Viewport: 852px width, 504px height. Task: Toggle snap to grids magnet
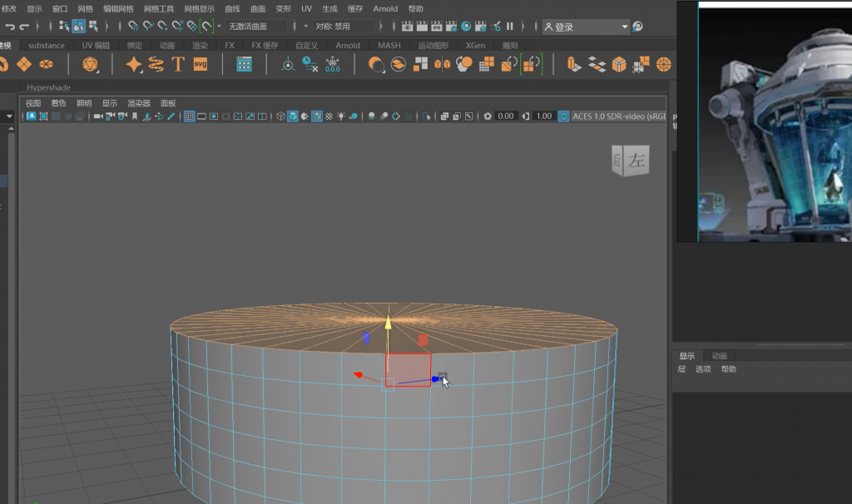click(x=133, y=26)
